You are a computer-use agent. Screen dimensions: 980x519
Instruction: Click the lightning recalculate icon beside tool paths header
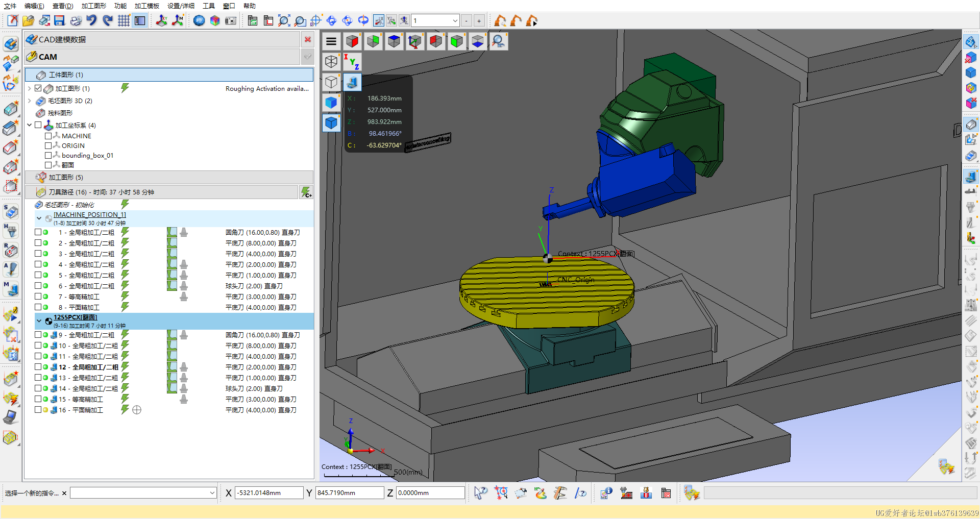306,192
